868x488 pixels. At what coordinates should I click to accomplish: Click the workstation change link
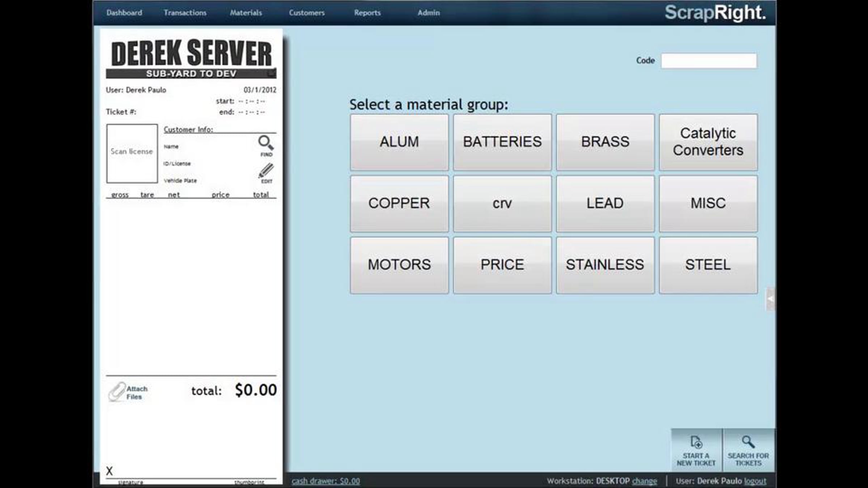point(644,481)
